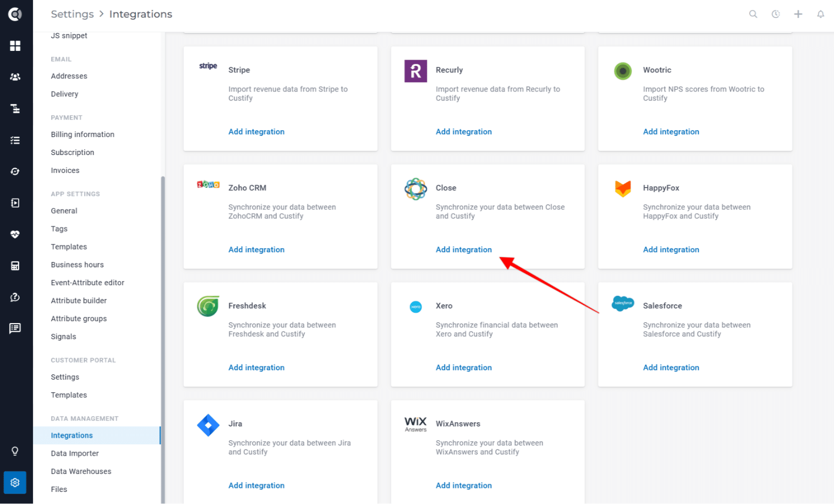Open email Addresses settings
Image resolution: width=834 pixels, height=504 pixels.
coord(69,76)
